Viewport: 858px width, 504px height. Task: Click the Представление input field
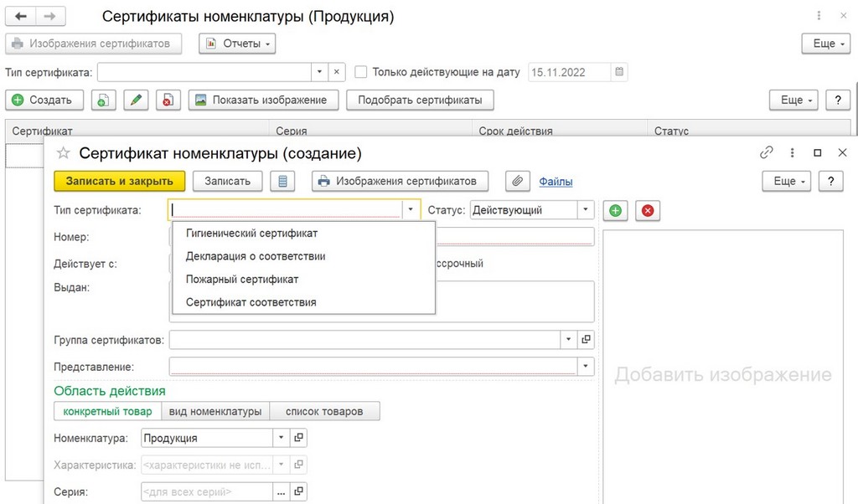[x=373, y=366]
